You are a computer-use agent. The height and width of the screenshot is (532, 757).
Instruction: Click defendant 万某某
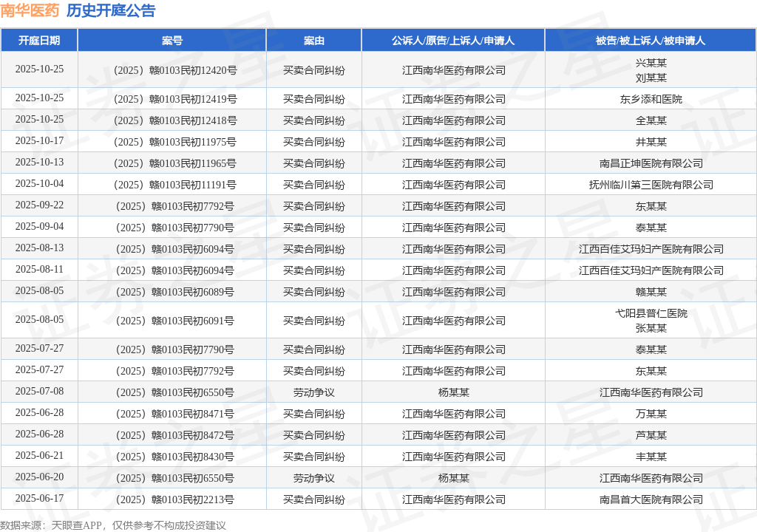(651, 414)
